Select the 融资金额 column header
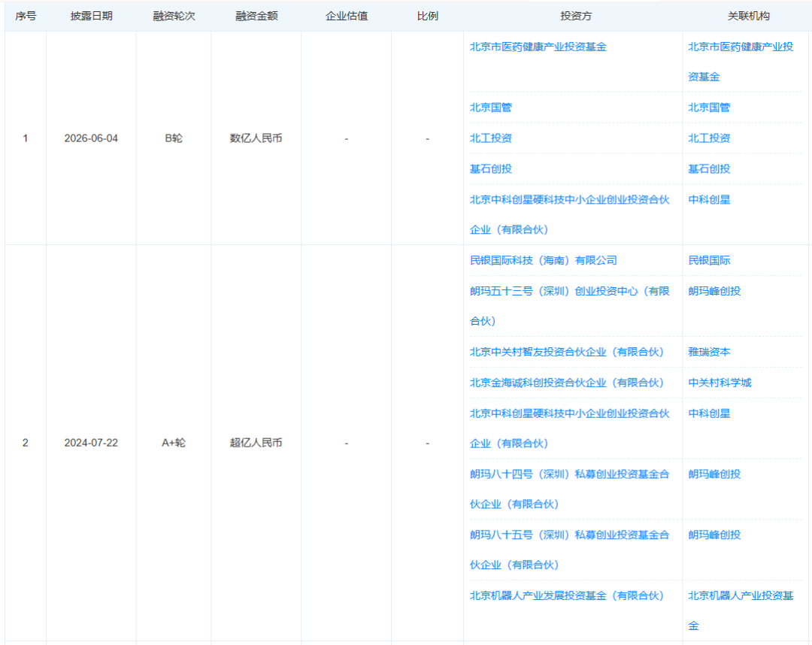This screenshot has height=645, width=812. click(256, 16)
